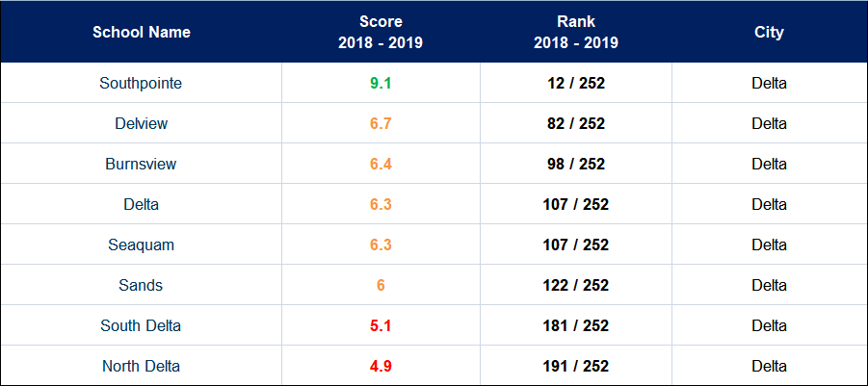The image size is (868, 386).
Task: Select the Delview school name
Action: (x=141, y=123)
